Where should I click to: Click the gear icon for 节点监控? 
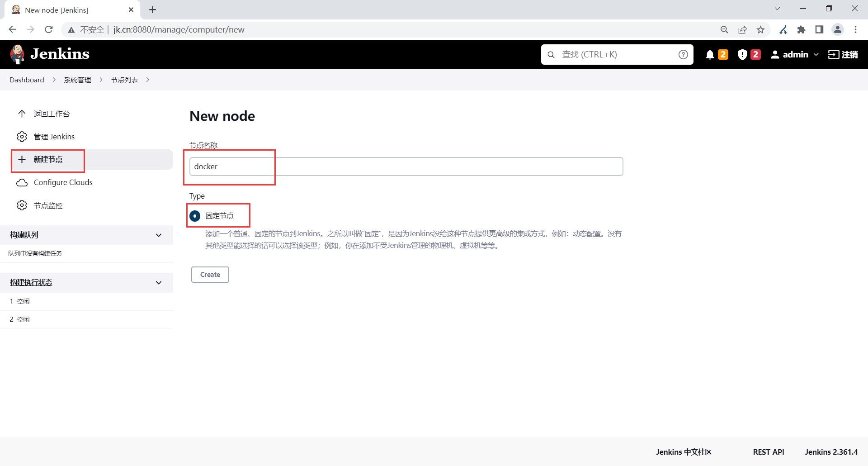tap(22, 205)
